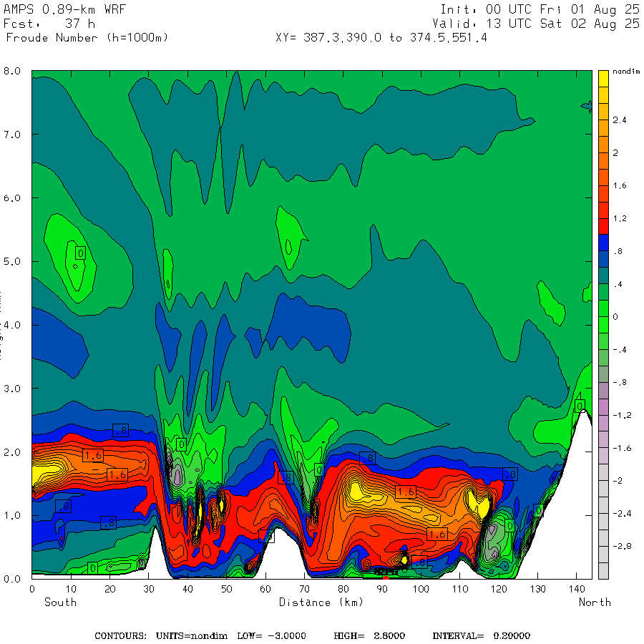Click the y-axis height label '0.0'
This screenshot has width=644, height=644.
[12, 579]
